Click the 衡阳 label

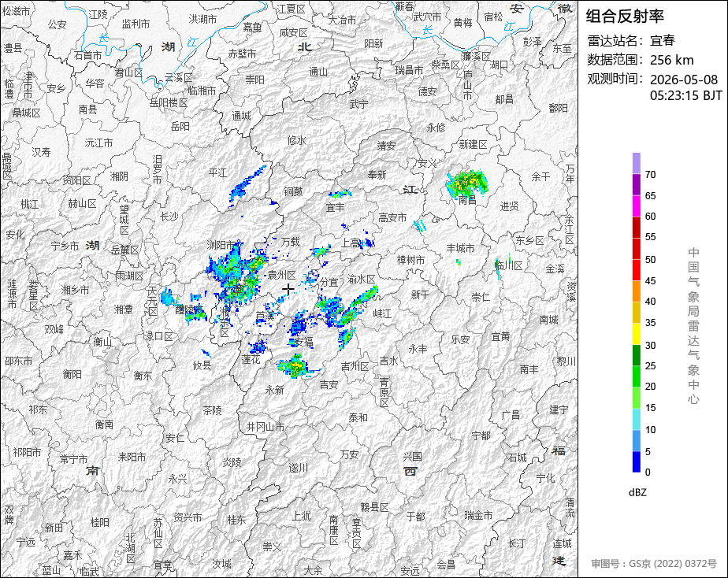click(72, 373)
